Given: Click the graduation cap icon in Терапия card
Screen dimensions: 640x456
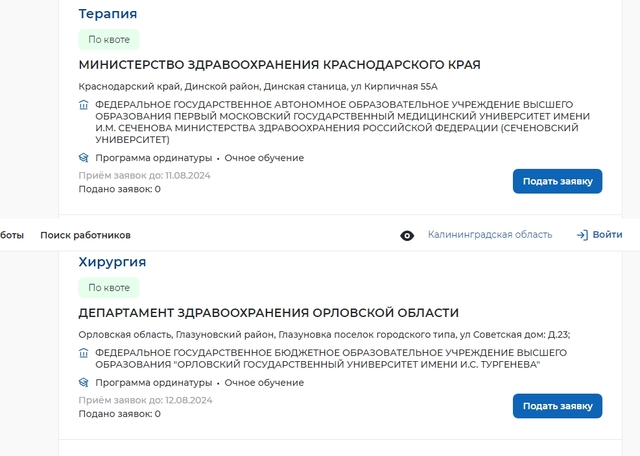Looking at the screenshot, I should click(x=84, y=158).
